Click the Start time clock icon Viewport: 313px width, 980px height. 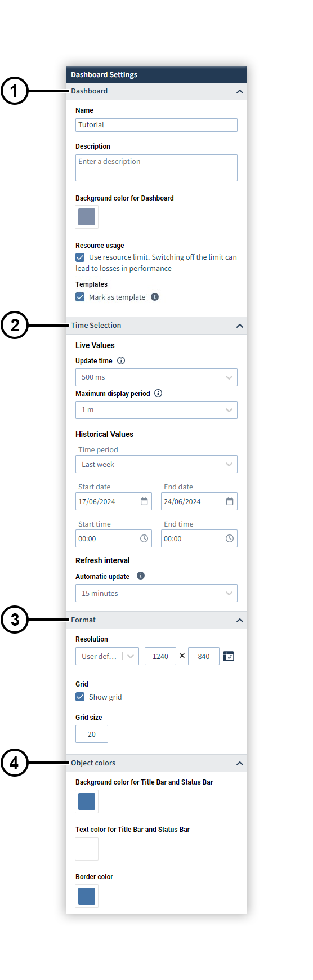144,538
